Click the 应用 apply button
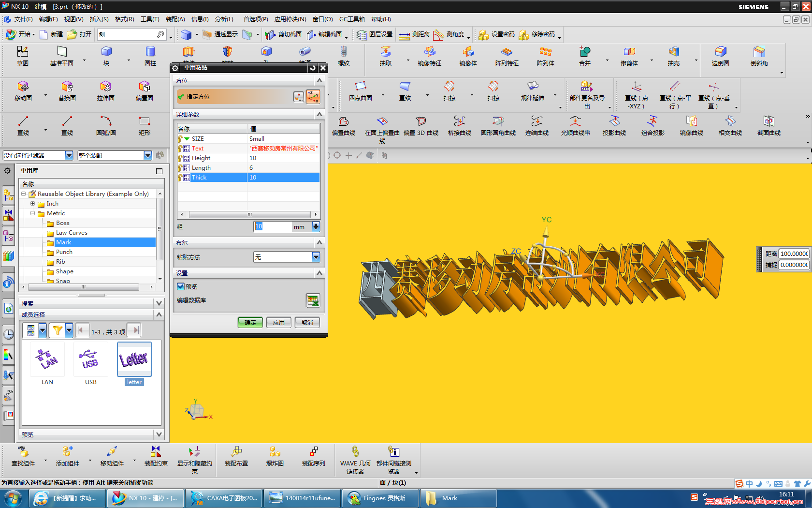Image resolution: width=812 pixels, height=508 pixels. coord(279,322)
